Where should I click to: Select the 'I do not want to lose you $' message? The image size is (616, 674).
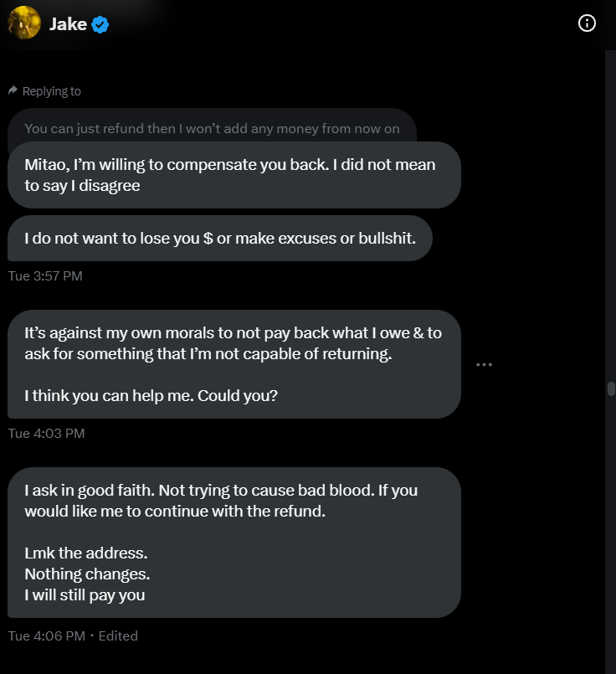[220, 238]
